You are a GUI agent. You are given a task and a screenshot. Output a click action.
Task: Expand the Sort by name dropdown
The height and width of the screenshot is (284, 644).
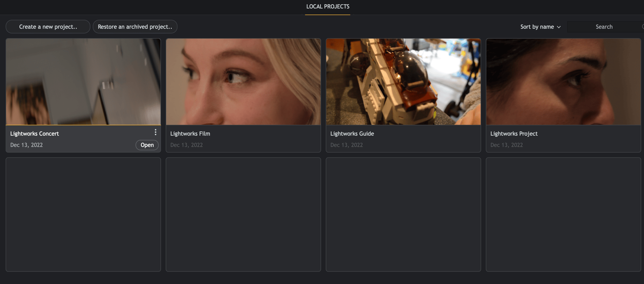pyautogui.click(x=540, y=27)
